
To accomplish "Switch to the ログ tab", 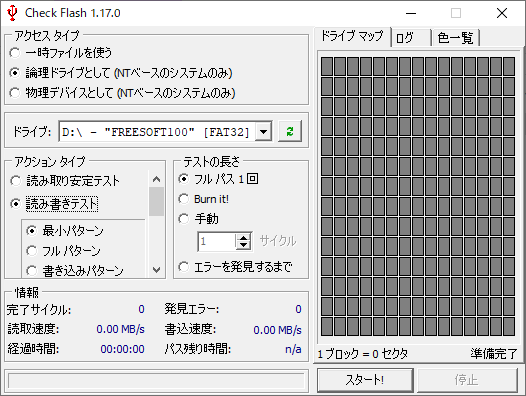I will pos(411,38).
